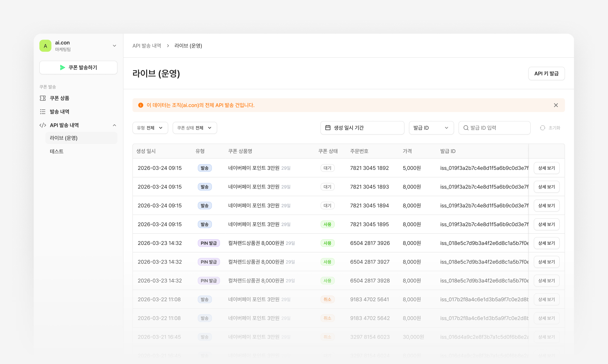This screenshot has height=364, width=608.
Task: Click the 라이브 (운영) page heading
Action: coord(156,73)
